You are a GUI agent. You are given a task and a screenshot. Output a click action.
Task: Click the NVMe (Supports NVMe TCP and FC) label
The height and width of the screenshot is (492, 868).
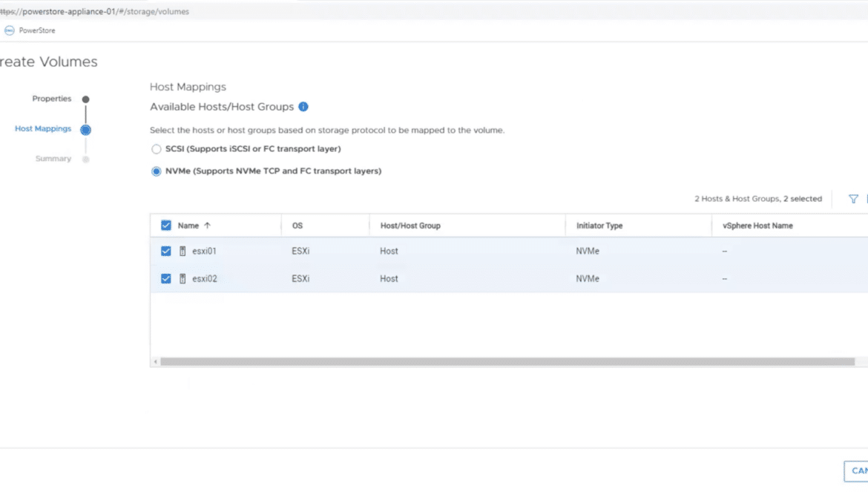(x=274, y=171)
